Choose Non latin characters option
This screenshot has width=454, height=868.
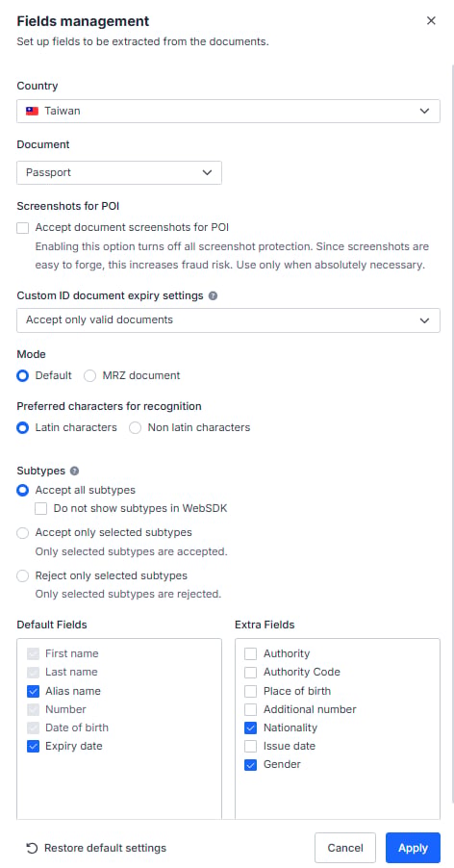(x=135, y=428)
